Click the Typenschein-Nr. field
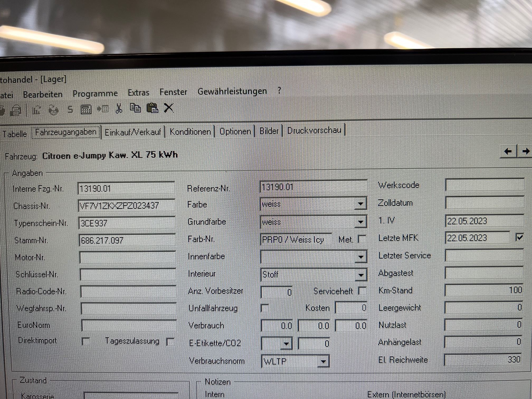Image resolution: width=532 pixels, height=399 pixels. 127,223
